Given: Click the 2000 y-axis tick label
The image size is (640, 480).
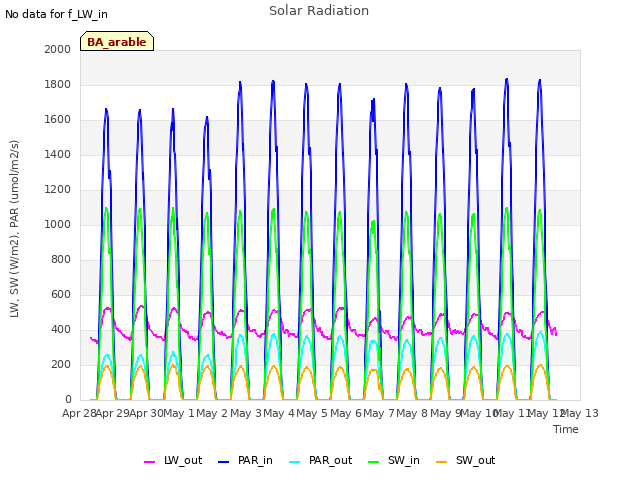Looking at the screenshot, I should [58, 49].
